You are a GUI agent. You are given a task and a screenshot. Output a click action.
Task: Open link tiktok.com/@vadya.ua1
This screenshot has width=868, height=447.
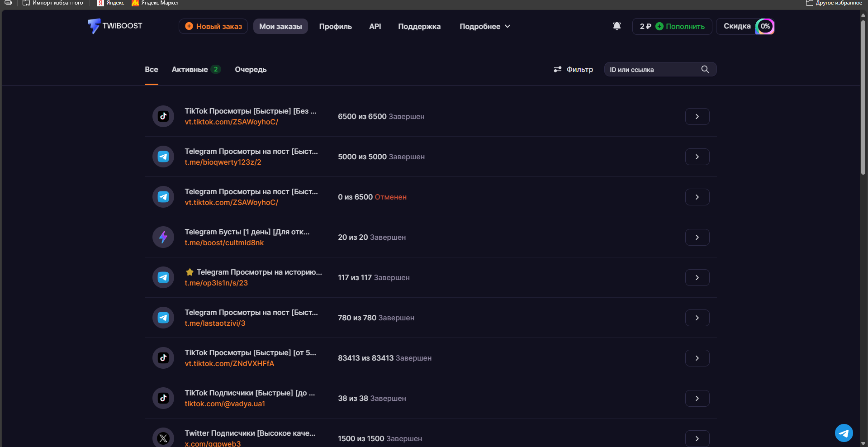(225, 404)
